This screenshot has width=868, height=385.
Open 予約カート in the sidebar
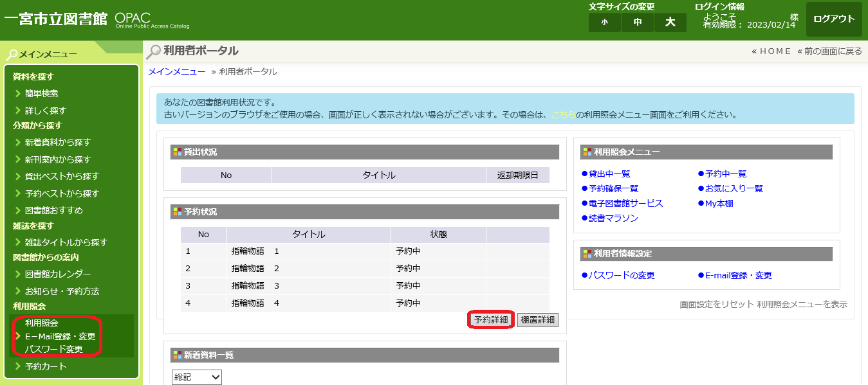pos(46,366)
